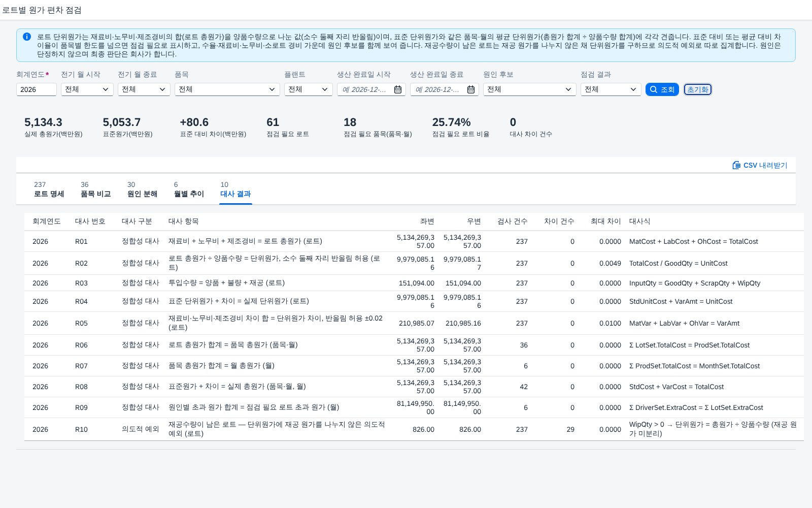Click the 5,134.3 실제 총원가 KPI
This screenshot has height=508, width=812.
[x=53, y=127]
